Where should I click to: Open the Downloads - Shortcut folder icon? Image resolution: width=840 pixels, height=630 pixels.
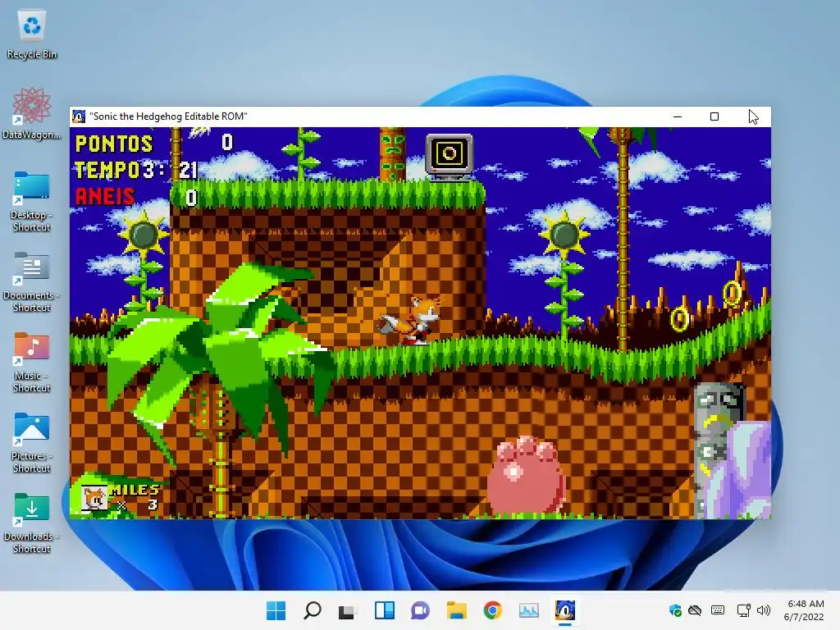click(x=32, y=523)
